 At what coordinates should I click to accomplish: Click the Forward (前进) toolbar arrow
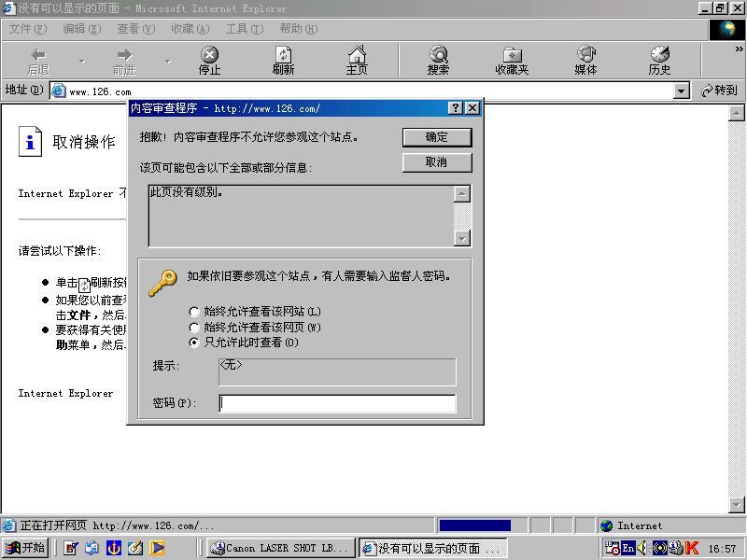124,61
